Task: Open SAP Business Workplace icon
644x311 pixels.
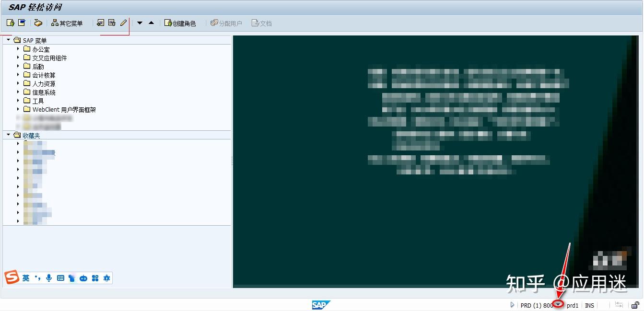Action: 38,23
